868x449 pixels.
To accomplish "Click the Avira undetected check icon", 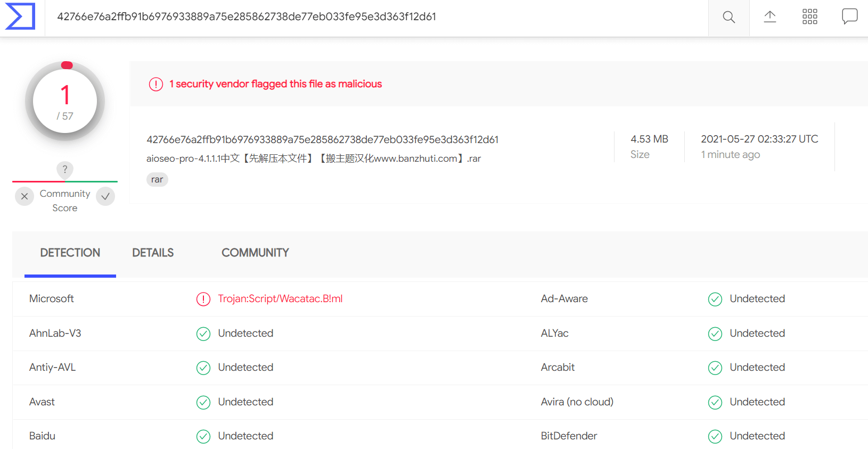I will point(715,402).
